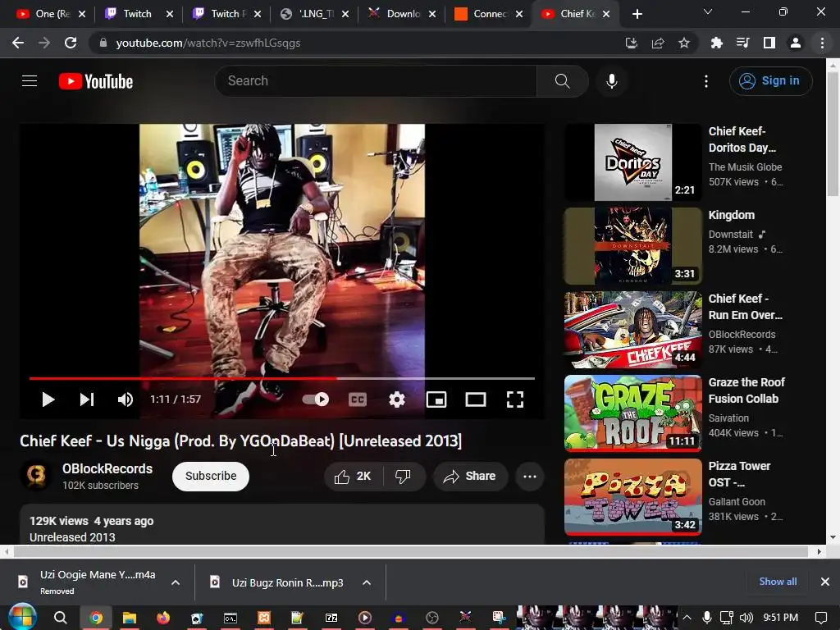Toggle closed captions CC

tap(358, 399)
